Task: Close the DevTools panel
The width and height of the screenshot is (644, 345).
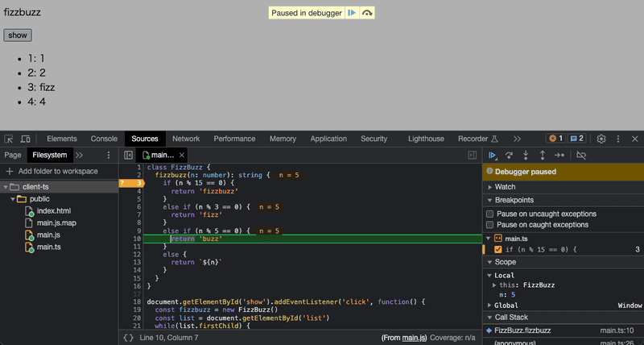Action: (x=634, y=139)
